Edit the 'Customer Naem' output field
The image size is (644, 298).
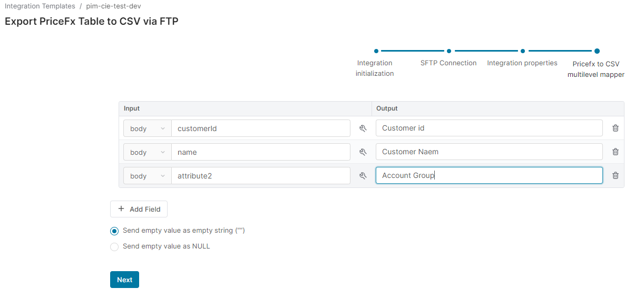coord(489,152)
